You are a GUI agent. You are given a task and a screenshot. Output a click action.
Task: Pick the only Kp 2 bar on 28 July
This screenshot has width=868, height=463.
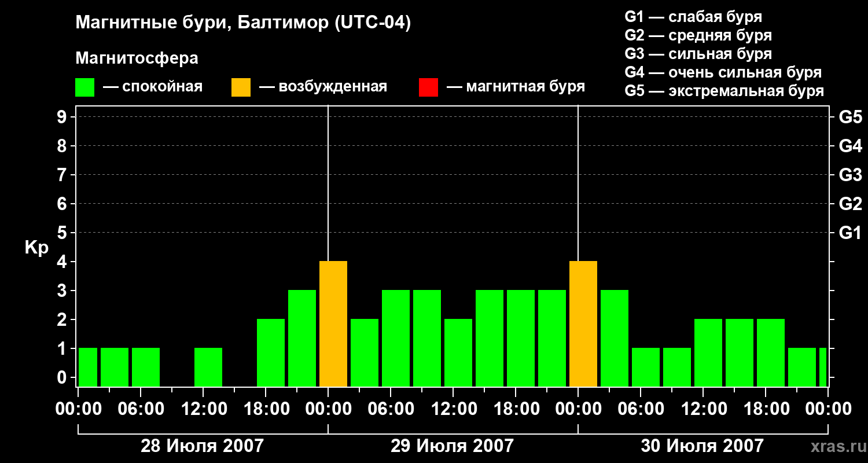coord(271,353)
